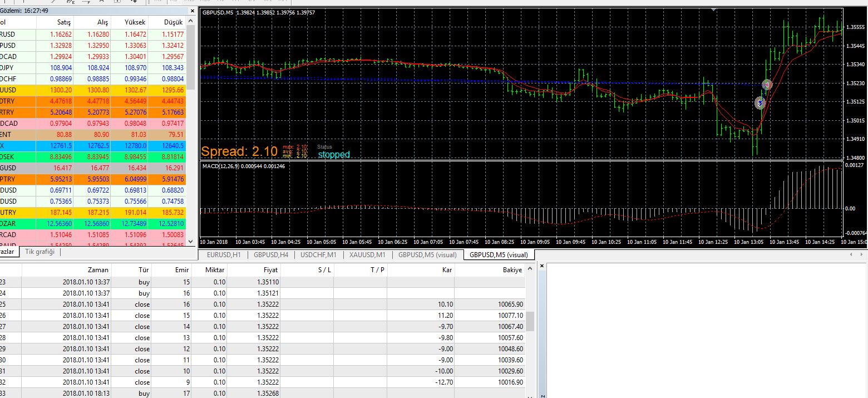Select the buy order 16 row

point(263,293)
